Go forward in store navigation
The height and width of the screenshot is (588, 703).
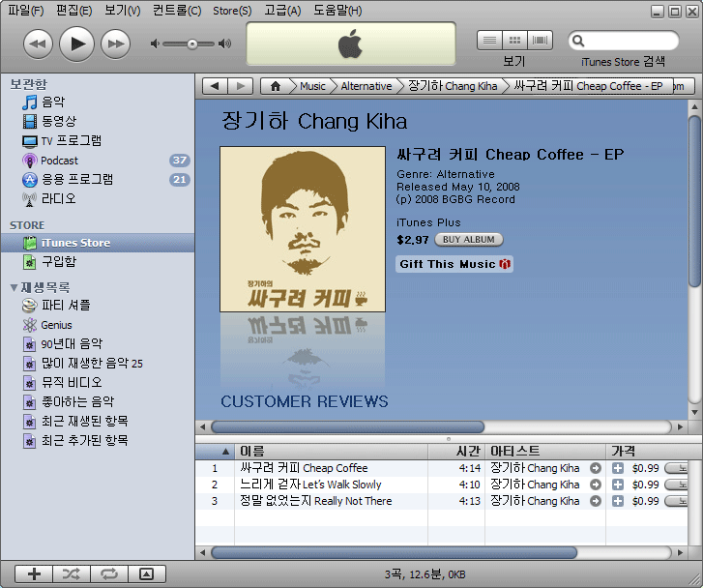tap(241, 86)
